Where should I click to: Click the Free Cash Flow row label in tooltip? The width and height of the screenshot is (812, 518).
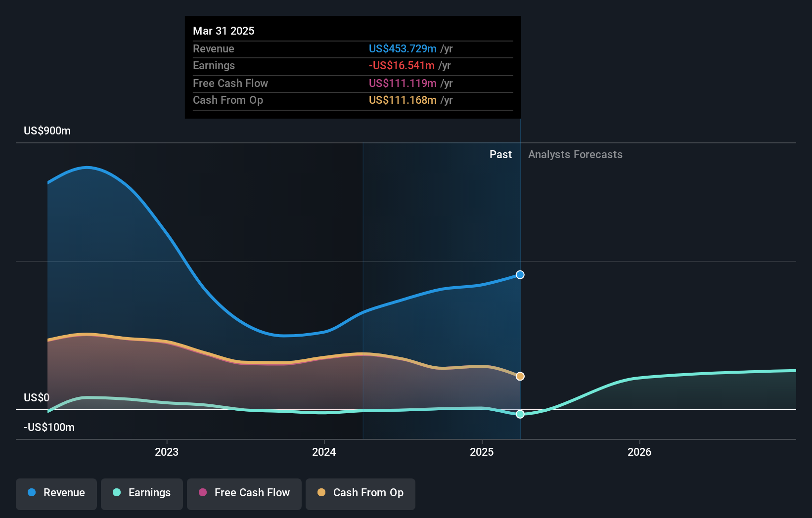point(230,83)
